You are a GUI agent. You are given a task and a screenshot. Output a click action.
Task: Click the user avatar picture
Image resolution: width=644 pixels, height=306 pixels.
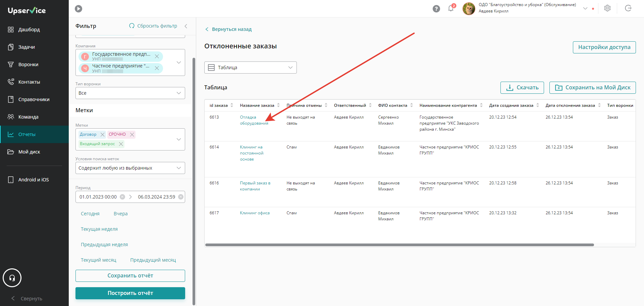tap(469, 9)
